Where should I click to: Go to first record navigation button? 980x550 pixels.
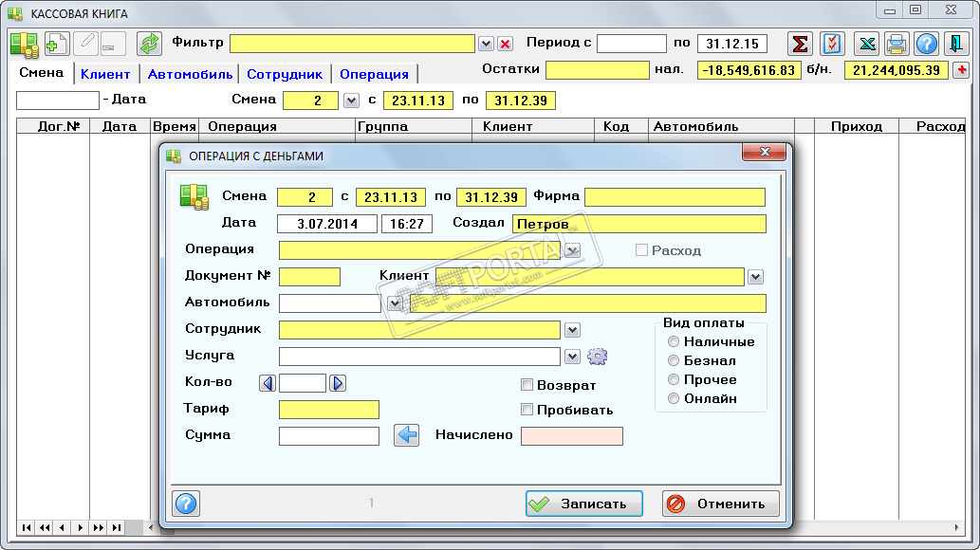click(x=27, y=527)
